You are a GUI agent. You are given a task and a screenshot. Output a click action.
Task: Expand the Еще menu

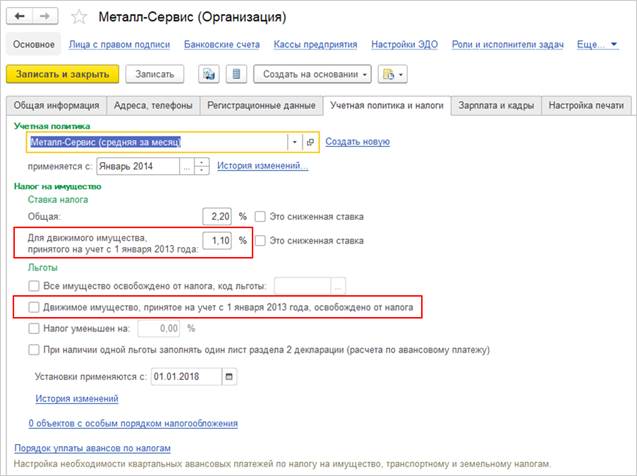597,44
